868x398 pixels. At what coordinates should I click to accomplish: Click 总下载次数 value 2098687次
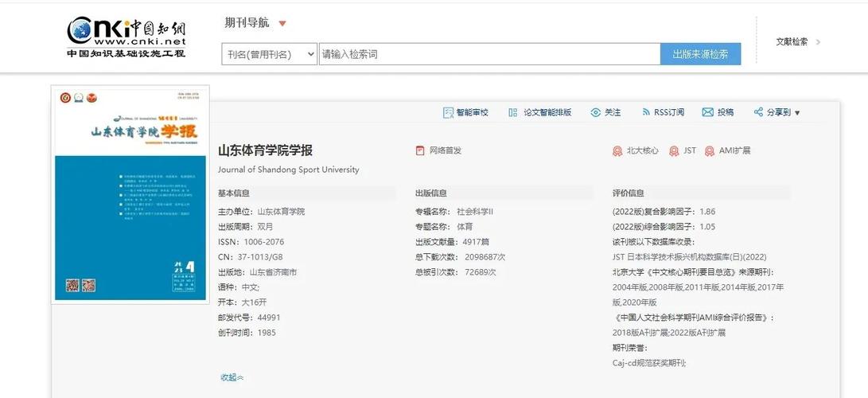coord(485,257)
